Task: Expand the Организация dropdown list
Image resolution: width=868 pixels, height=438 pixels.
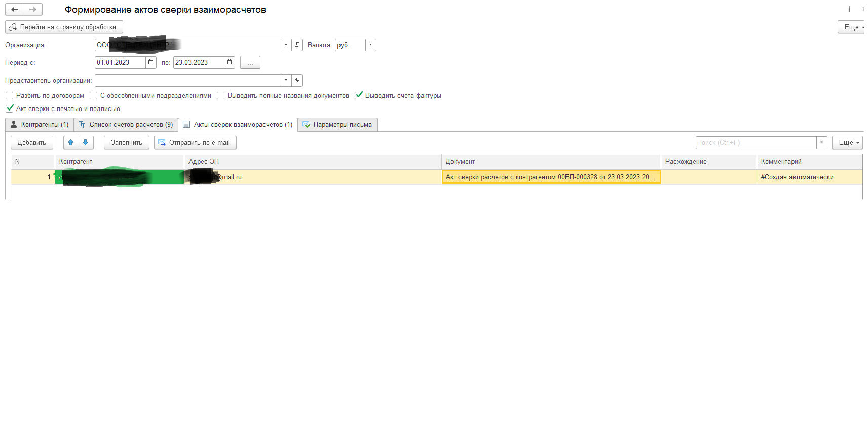Action: point(286,45)
